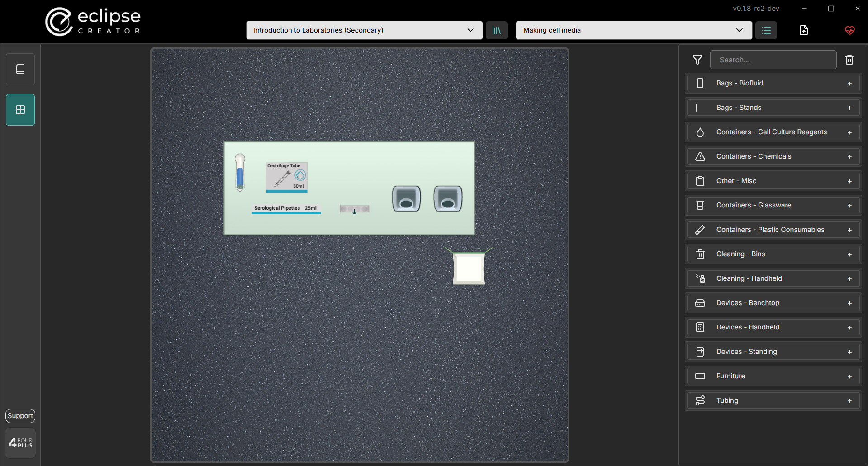Click the Four Plus logo button
This screenshot has height=466, width=868.
tap(20, 442)
